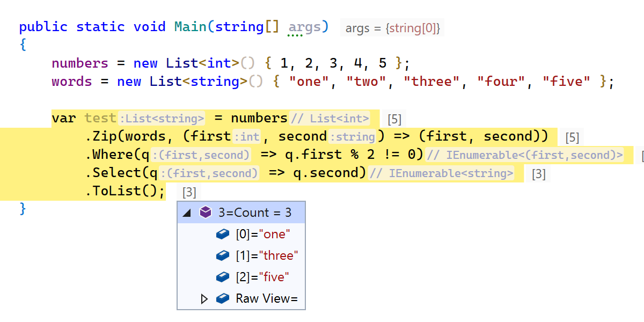Click the :string hint after second
This screenshot has height=322, width=644.
pos(352,137)
